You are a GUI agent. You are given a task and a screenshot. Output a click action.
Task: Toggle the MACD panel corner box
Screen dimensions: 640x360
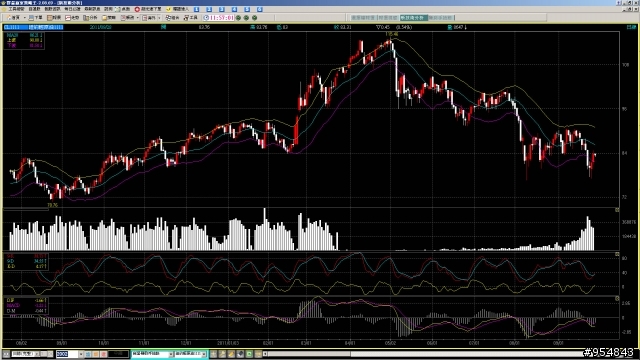pos(617,299)
